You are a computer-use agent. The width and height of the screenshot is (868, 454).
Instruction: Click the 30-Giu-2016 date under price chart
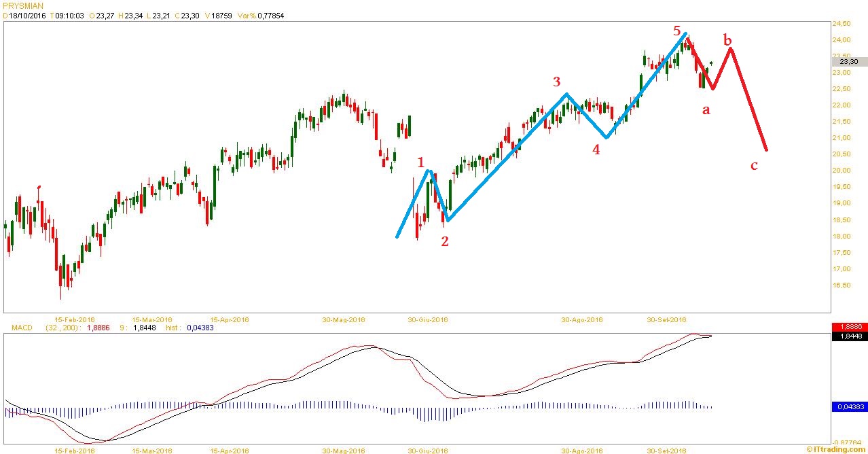(428, 319)
